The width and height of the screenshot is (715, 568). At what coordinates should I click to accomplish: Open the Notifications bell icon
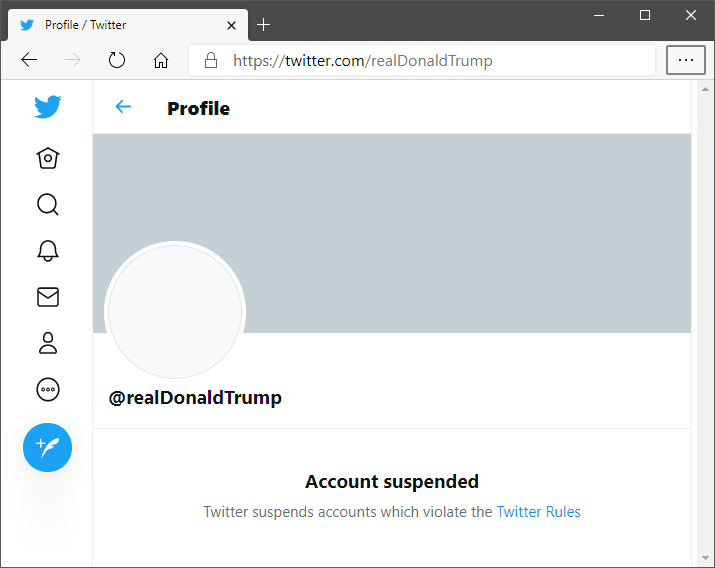47,251
